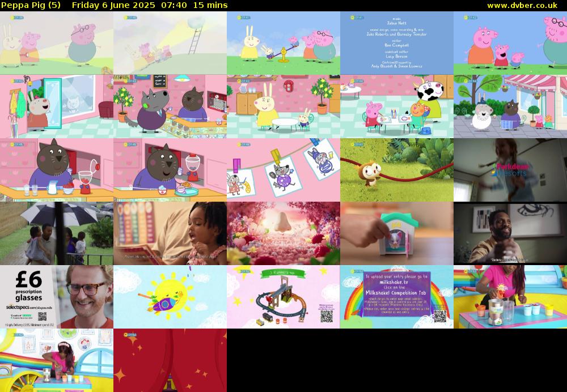Open the rabbit at table with lemon tree thumbnail
Image resolution: width=567 pixels, height=392 pixels.
tap(283, 106)
